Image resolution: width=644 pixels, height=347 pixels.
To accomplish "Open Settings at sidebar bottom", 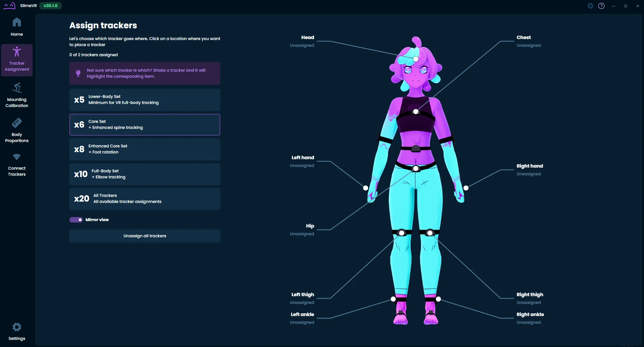I will pyautogui.click(x=17, y=332).
